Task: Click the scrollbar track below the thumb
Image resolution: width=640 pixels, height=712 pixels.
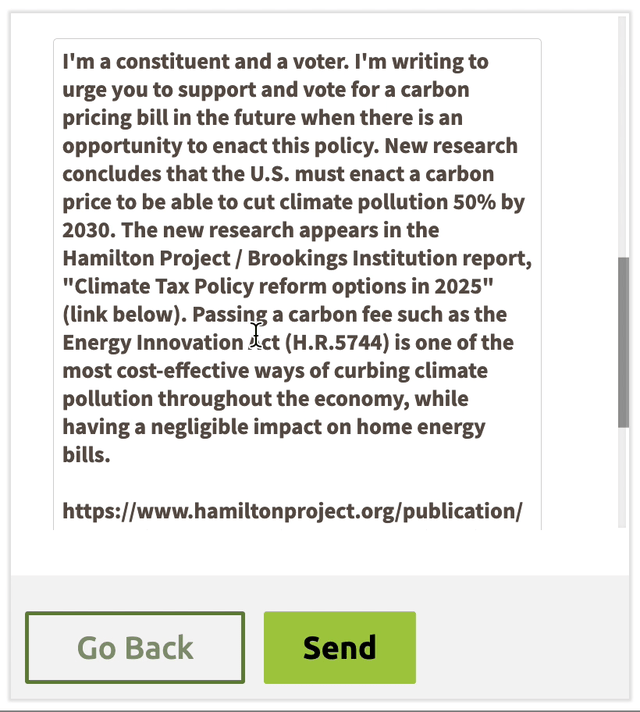Action: 623,477
